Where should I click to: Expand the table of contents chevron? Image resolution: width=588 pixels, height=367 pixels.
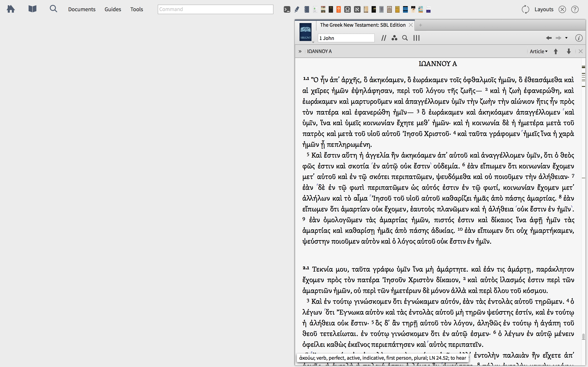pyautogui.click(x=300, y=51)
